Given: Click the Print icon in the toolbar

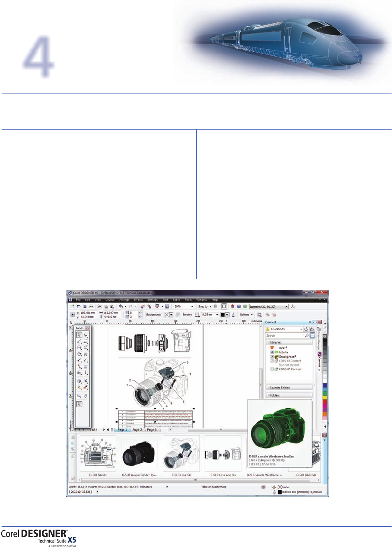Looking at the screenshot, I should [91, 307].
